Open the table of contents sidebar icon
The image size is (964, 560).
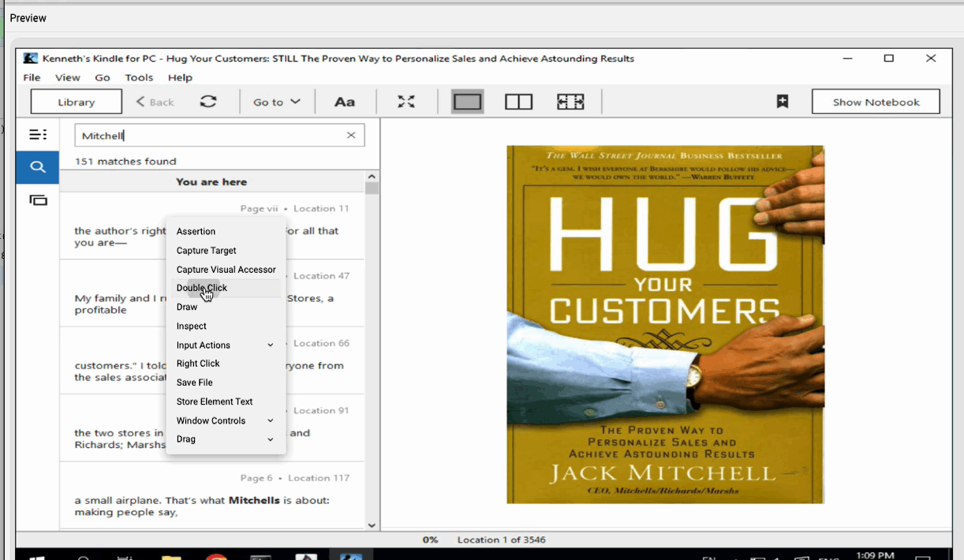click(38, 135)
